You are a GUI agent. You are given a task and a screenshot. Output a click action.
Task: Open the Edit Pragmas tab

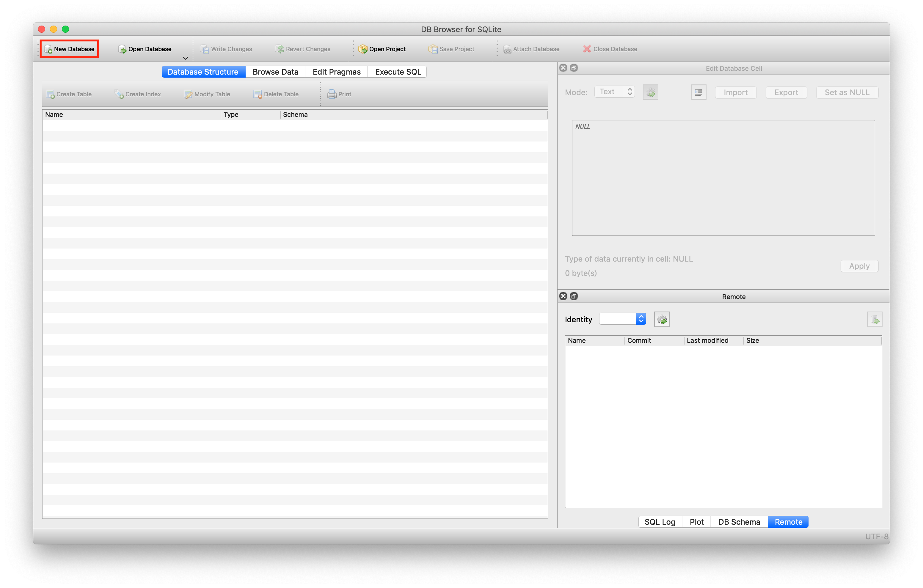337,72
